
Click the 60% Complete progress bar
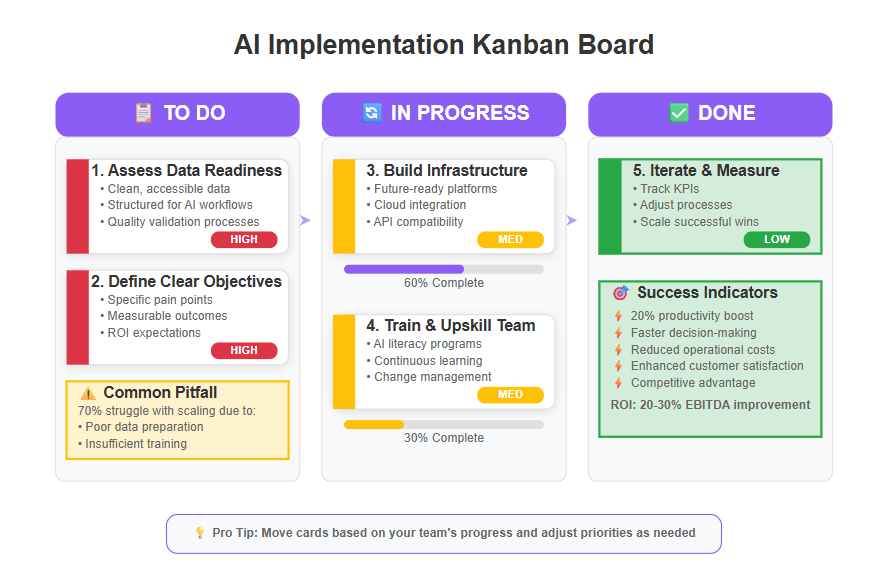[444, 269]
